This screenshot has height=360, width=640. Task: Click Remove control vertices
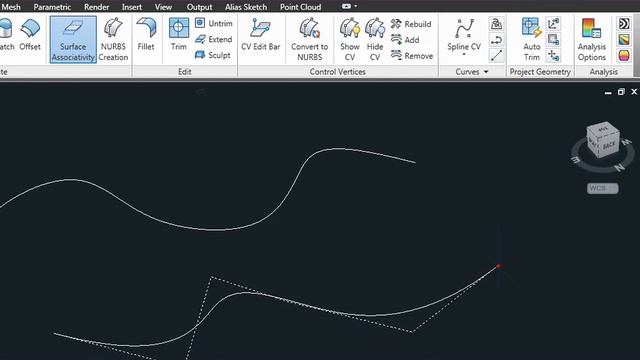411,56
